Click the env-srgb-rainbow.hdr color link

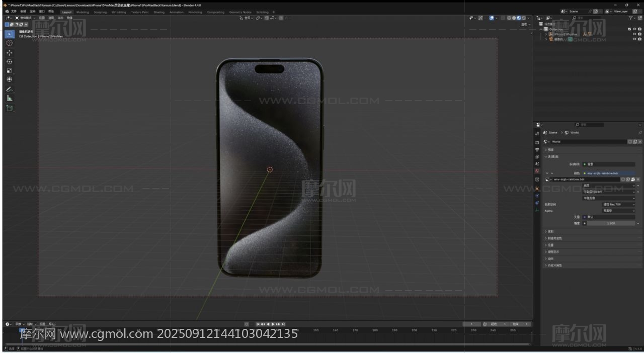608,173
